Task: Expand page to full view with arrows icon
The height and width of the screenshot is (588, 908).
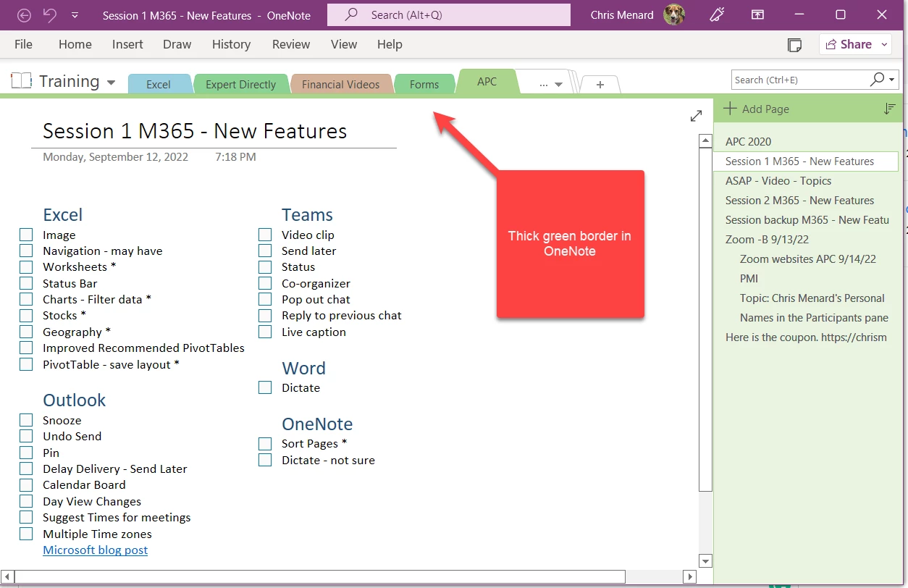Action: [x=696, y=116]
